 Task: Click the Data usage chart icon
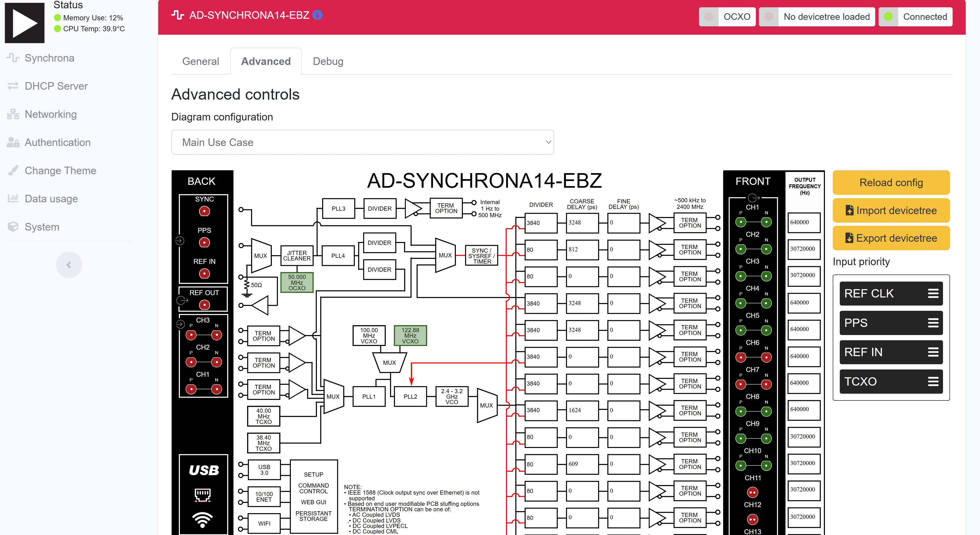click(13, 198)
